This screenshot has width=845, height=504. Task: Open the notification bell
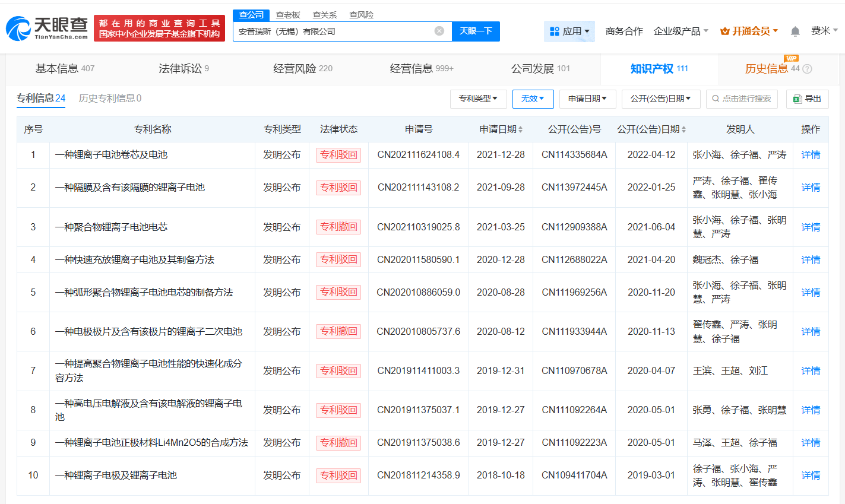point(795,31)
